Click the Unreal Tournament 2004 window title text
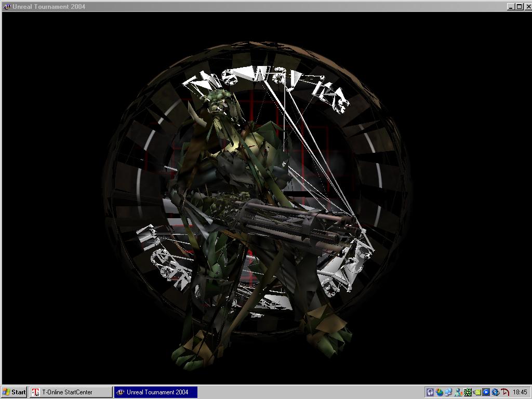The height and width of the screenshot is (399, 532). click(x=49, y=6)
